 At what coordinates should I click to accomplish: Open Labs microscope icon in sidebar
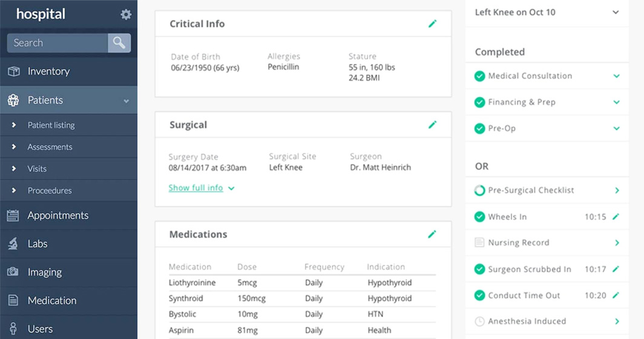[x=13, y=244]
